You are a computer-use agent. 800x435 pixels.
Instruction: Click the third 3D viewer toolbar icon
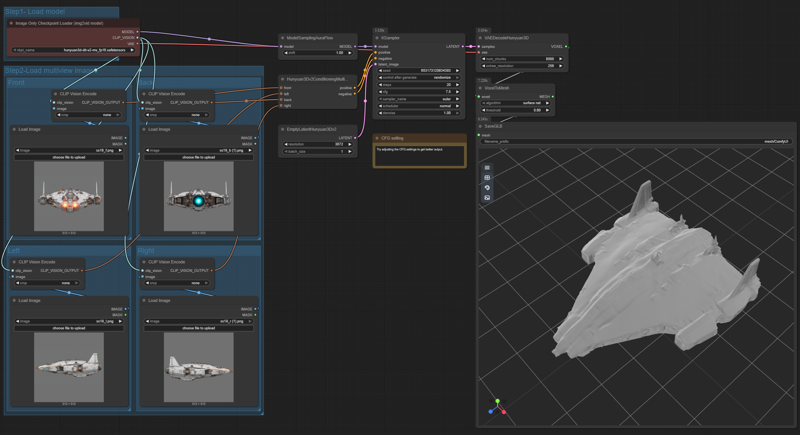click(487, 188)
